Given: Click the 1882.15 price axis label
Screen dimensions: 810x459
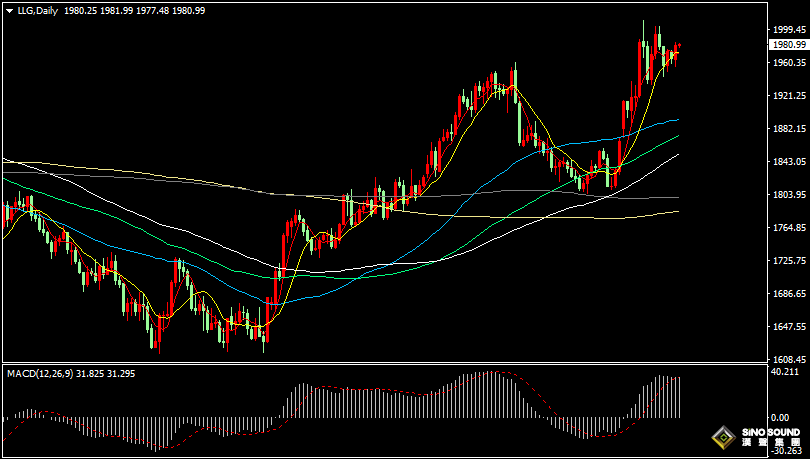Looking at the screenshot, I should point(788,129).
